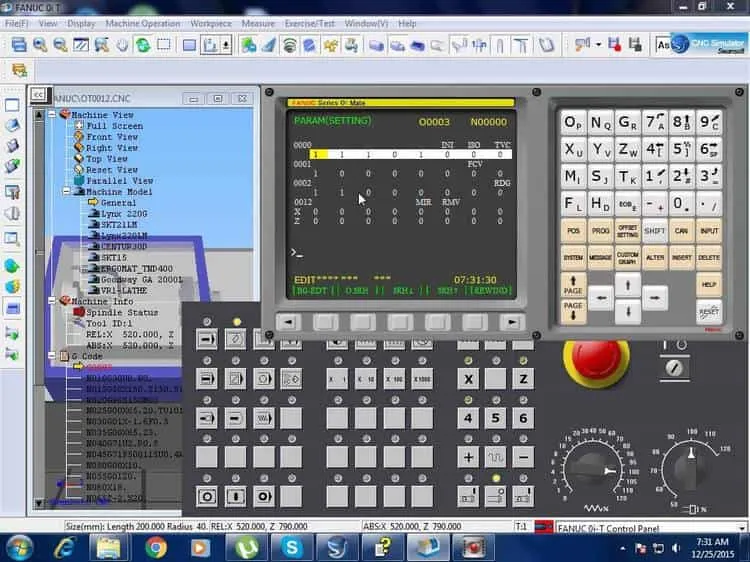Click the DELETE key on the keypad
The height and width of the screenshot is (562, 750).
(709, 257)
